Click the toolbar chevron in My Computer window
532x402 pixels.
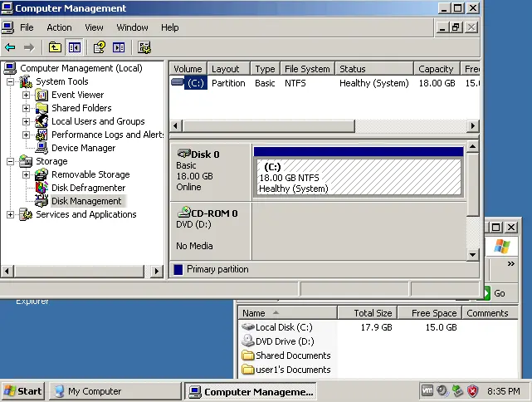510,263
